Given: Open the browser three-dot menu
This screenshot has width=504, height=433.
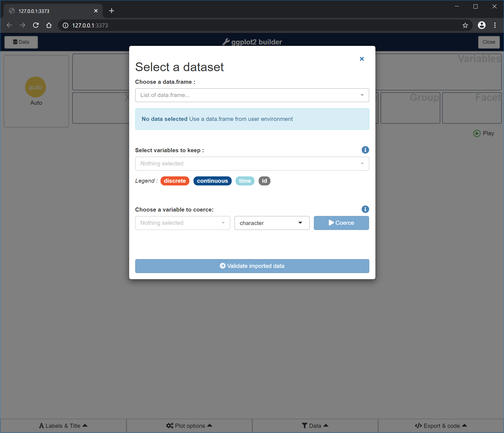Looking at the screenshot, I should (495, 25).
